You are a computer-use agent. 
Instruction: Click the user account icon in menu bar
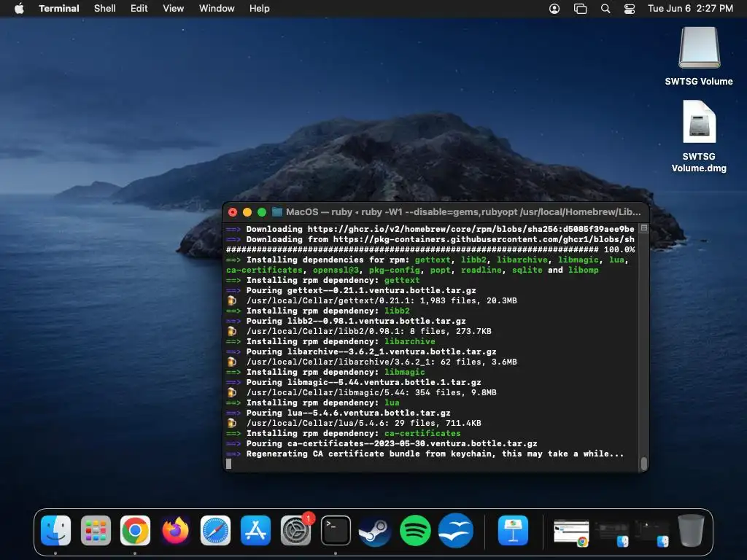[554, 9]
